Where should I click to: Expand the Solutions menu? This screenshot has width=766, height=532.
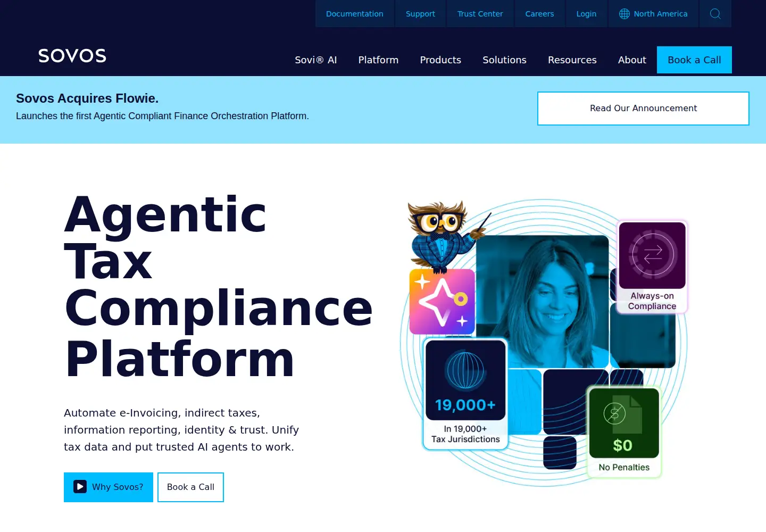click(x=504, y=60)
